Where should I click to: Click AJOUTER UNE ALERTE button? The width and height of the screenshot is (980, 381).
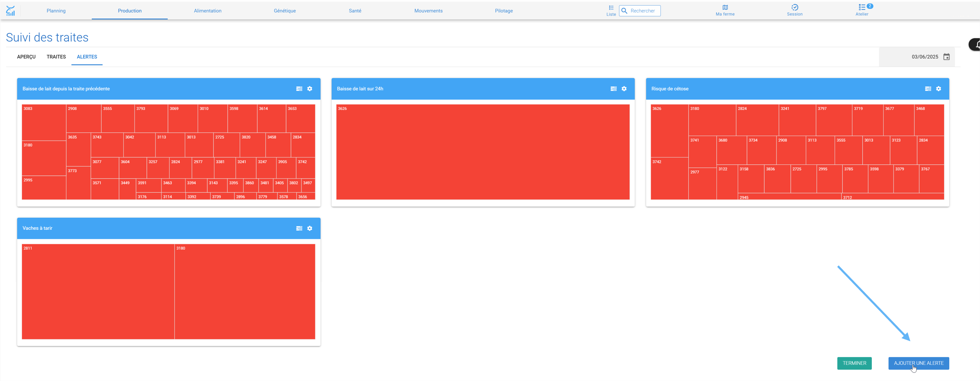tap(919, 363)
